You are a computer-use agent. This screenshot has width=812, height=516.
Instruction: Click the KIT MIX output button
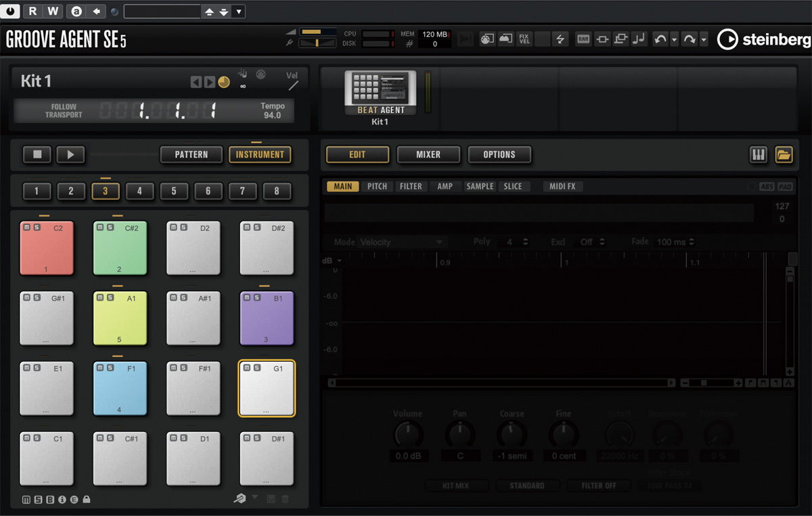click(x=456, y=486)
